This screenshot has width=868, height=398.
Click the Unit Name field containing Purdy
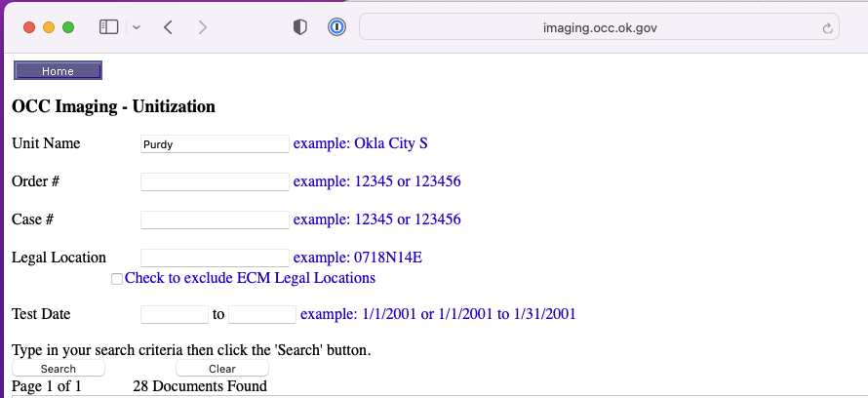click(215, 144)
